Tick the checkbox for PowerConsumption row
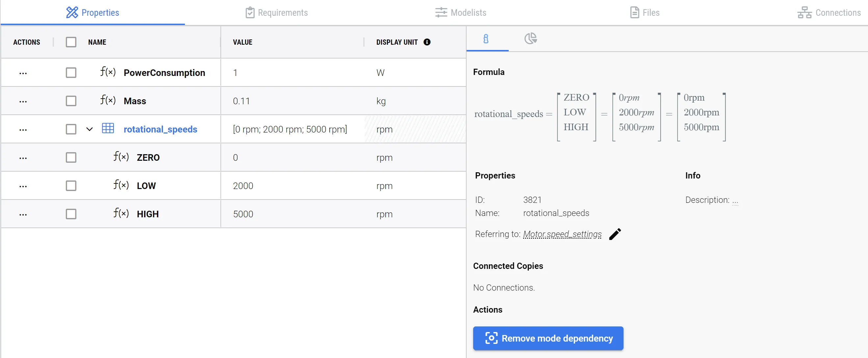This screenshot has width=868, height=358. [71, 73]
